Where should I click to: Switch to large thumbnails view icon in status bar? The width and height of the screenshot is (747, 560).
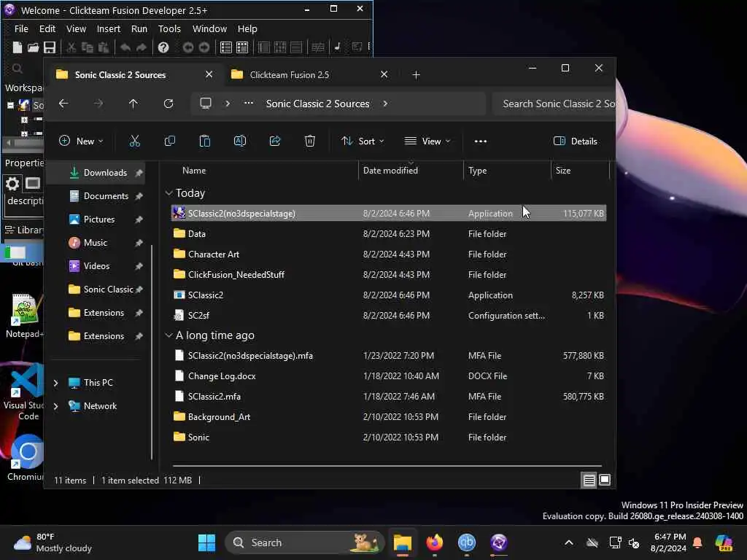pos(605,480)
